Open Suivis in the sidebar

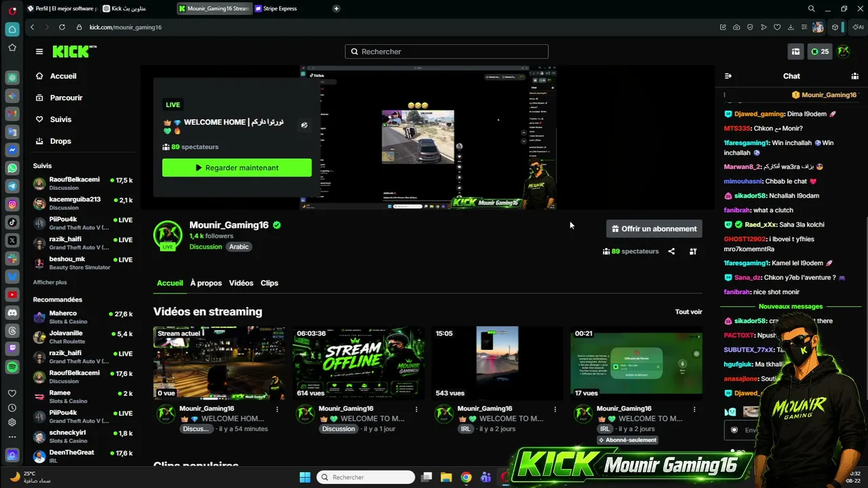click(60, 119)
